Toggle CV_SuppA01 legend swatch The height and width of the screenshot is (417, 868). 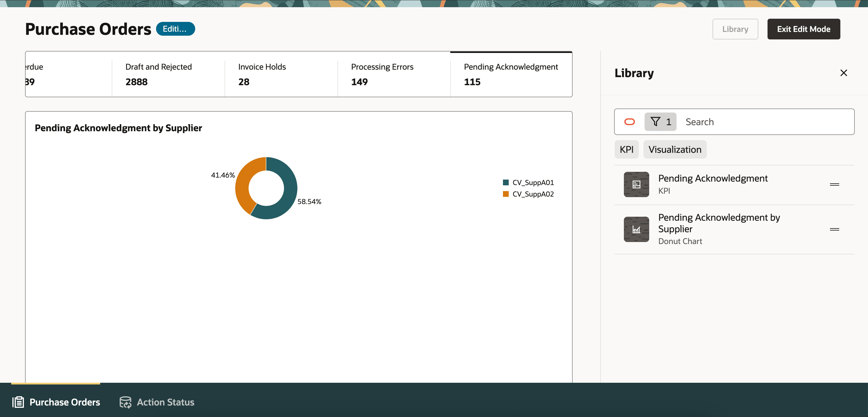click(506, 182)
